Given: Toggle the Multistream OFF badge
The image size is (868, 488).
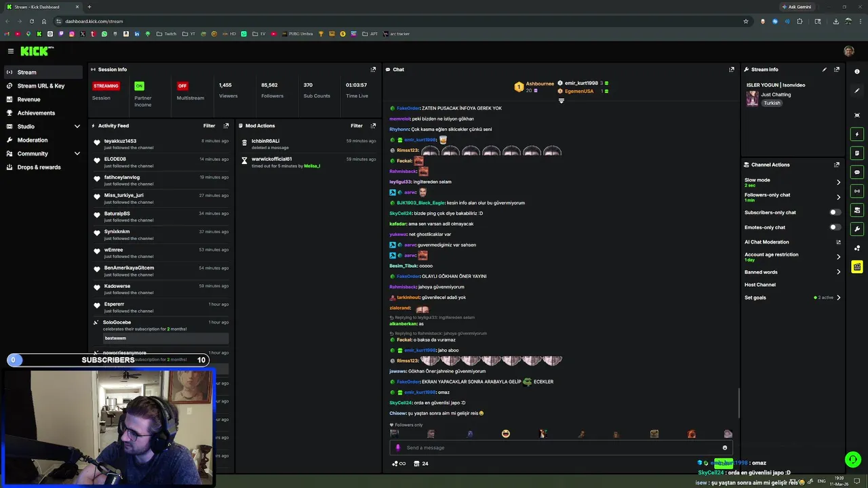Looking at the screenshot, I should point(182,86).
